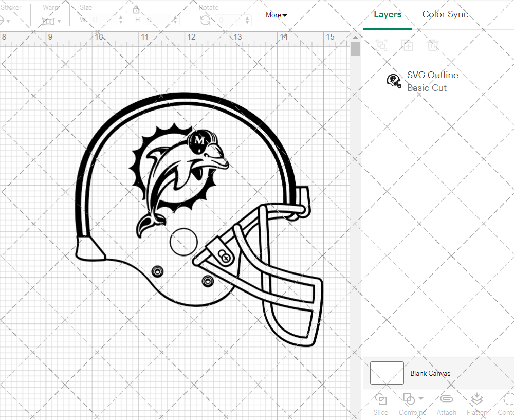Click the Width size input field
514x420 pixels.
click(x=103, y=20)
